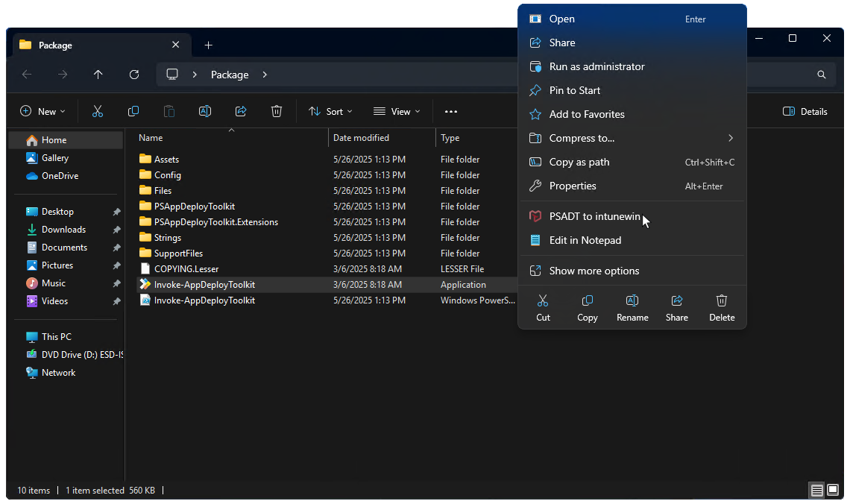Click the Delete trash icon in toolbar

277,112
